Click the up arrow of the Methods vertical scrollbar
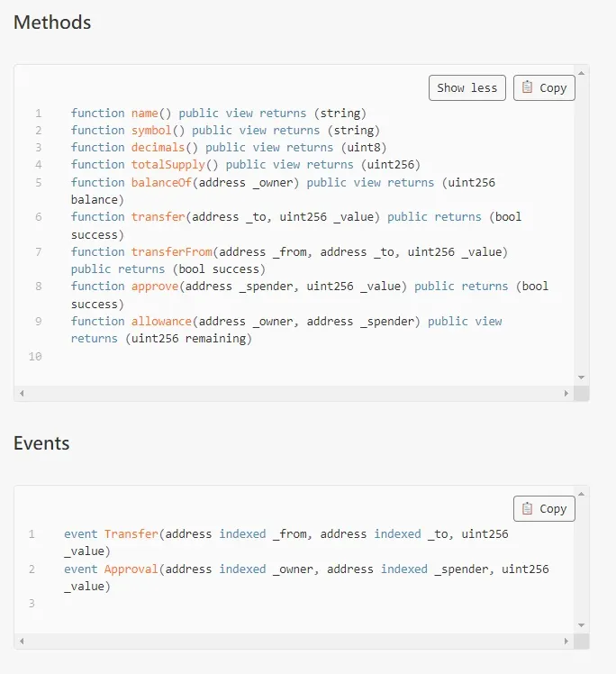The width and height of the screenshot is (616, 674). pos(581,72)
